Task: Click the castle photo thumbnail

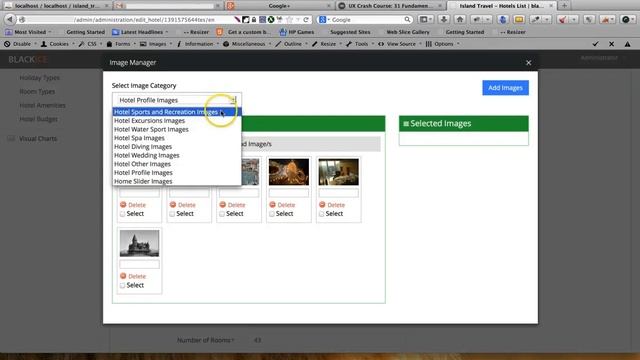Action: [140, 243]
